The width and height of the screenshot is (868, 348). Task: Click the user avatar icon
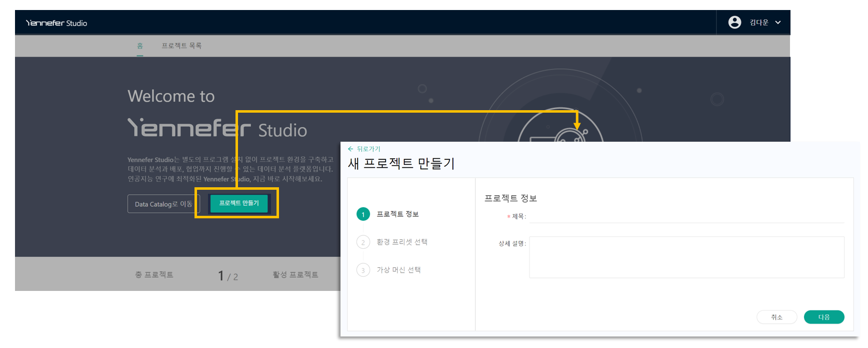point(734,23)
